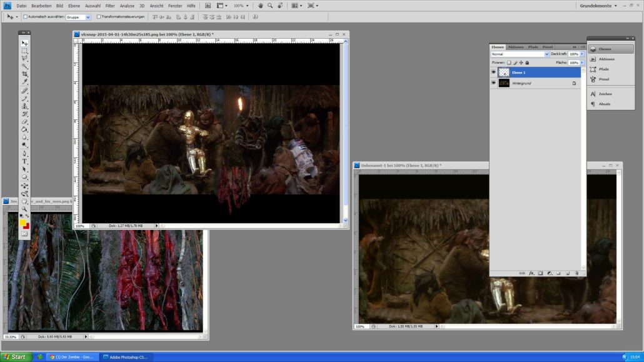Select the Ellipse shape tool
The image size is (644, 362).
pyautogui.click(x=24, y=178)
